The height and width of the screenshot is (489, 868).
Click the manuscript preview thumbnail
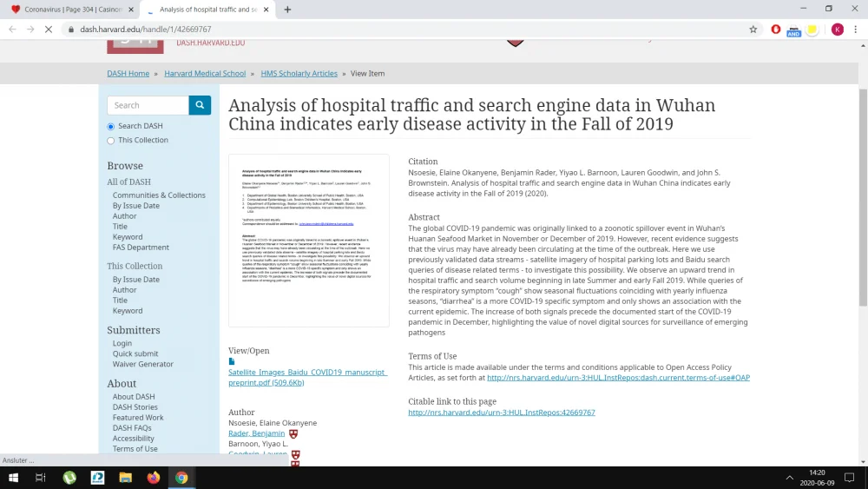(309, 241)
